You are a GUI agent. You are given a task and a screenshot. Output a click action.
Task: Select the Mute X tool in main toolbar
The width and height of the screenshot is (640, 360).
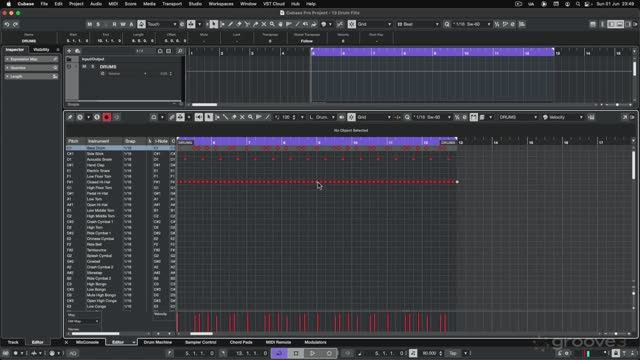[264, 24]
